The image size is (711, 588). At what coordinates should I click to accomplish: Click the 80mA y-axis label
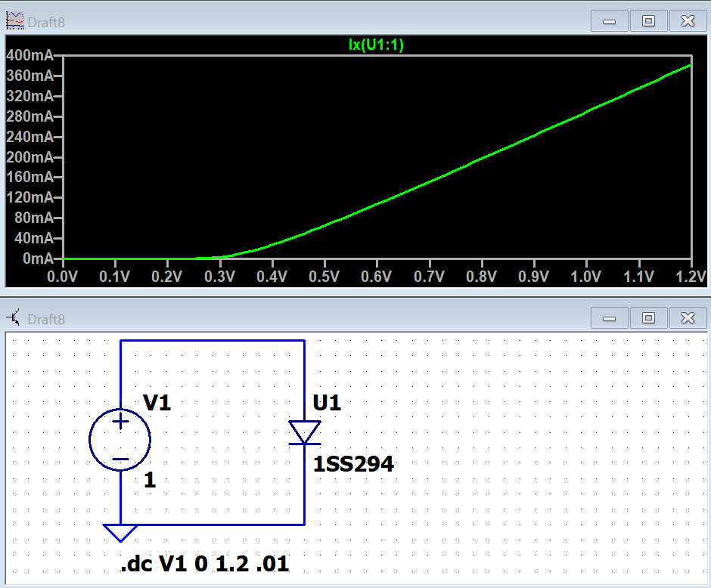pos(34,218)
